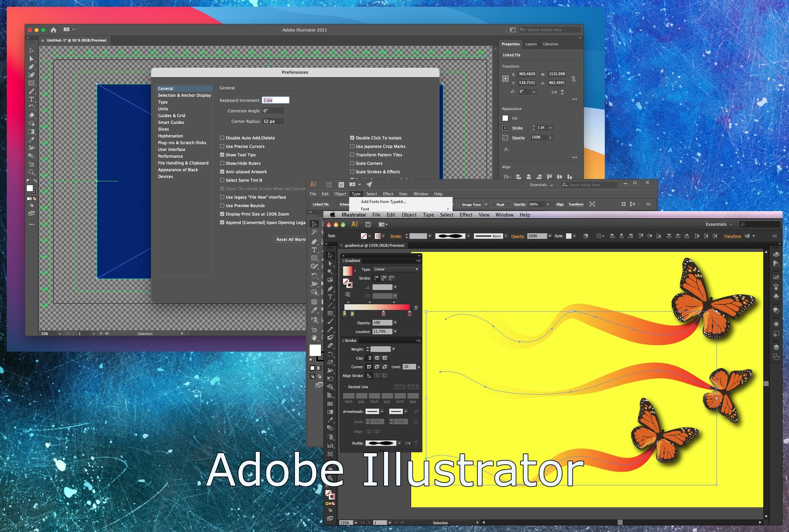Swap fill and stroke in Illustrator 2021 toolbar
The height and width of the screenshot is (532, 789).
coord(35,181)
